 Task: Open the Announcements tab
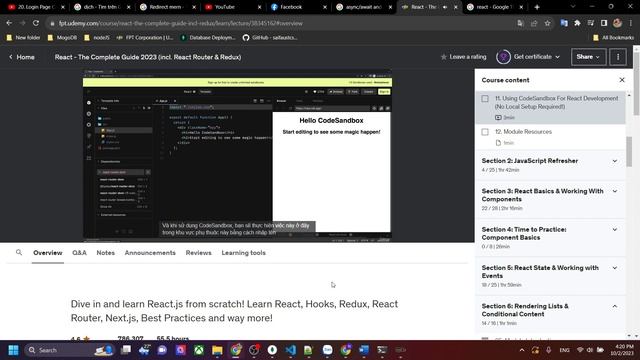150,253
